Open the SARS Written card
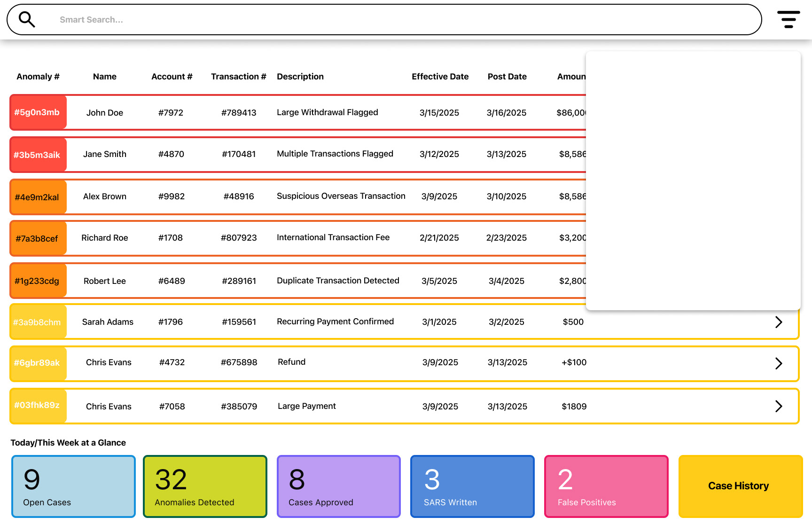This screenshot has height=525, width=812. (x=472, y=486)
